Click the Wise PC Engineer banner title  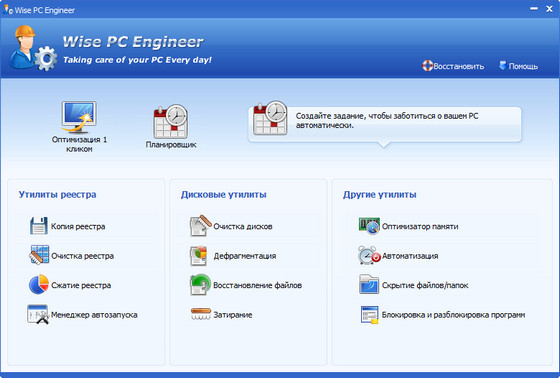click(x=133, y=41)
